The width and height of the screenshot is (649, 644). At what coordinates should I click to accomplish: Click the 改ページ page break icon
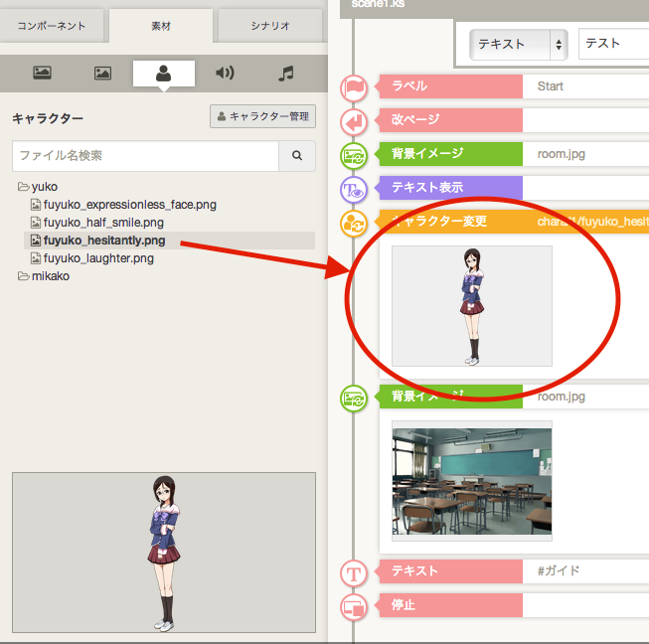tap(354, 121)
